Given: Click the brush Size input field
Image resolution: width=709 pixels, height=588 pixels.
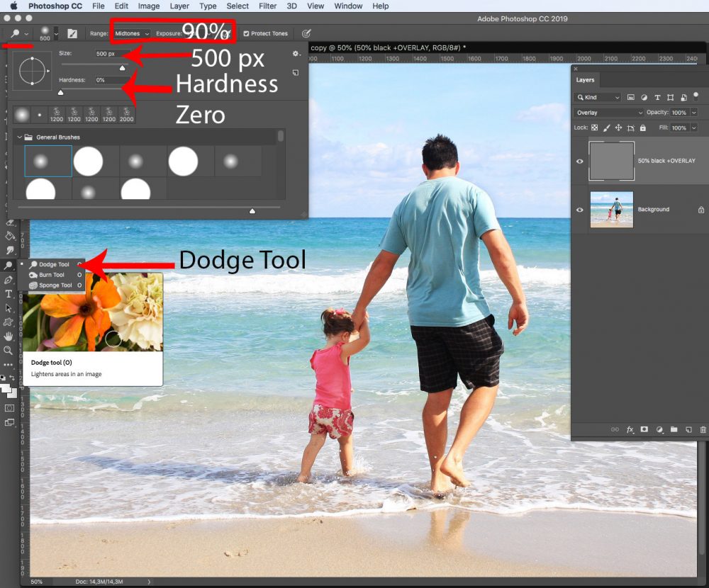Looking at the screenshot, I should 112,54.
